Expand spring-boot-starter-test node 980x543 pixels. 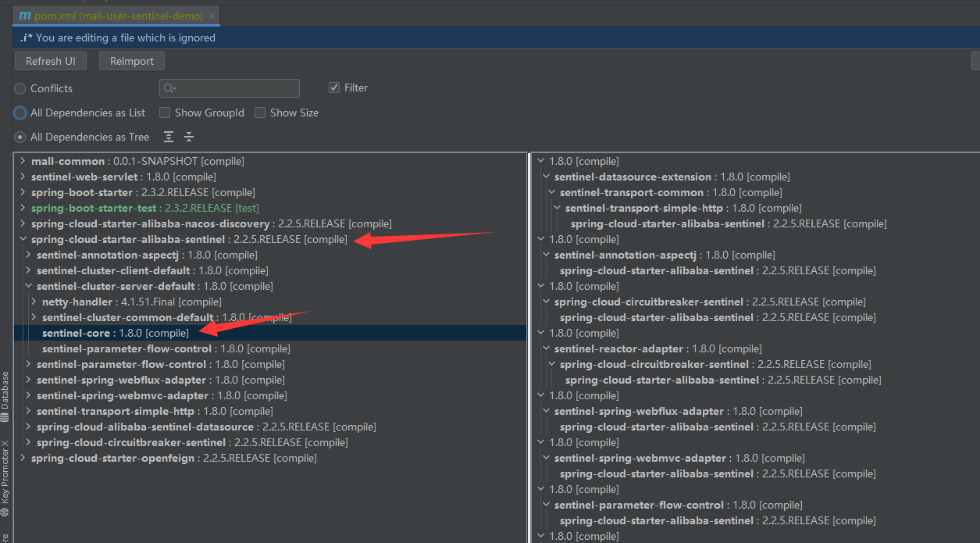click(x=23, y=208)
